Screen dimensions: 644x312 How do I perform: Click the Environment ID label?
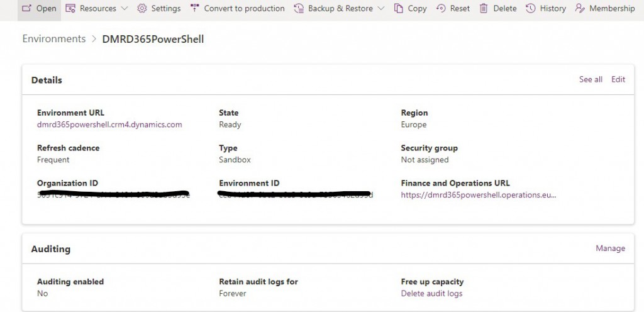coord(249,184)
